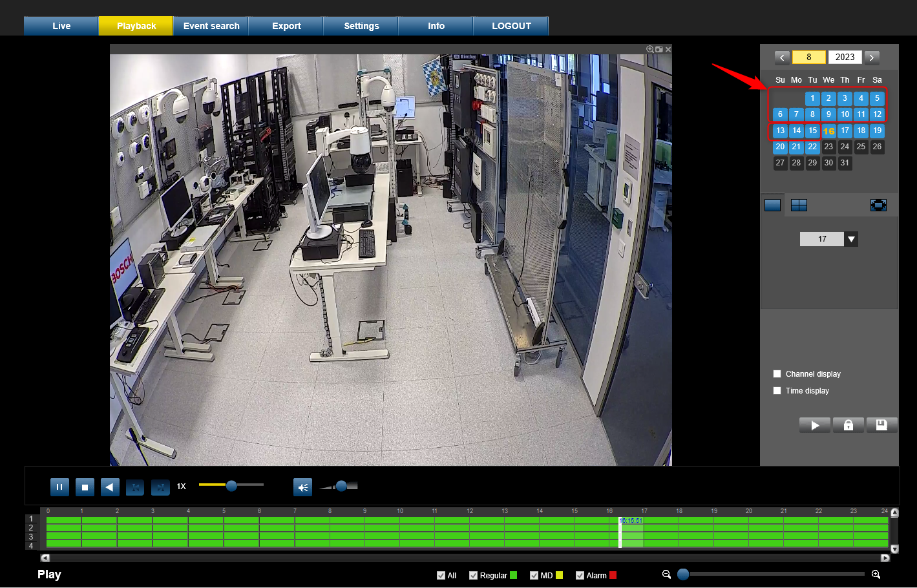Lock the recording with padlock icon
Image resolution: width=917 pixels, height=588 pixels.
(848, 425)
